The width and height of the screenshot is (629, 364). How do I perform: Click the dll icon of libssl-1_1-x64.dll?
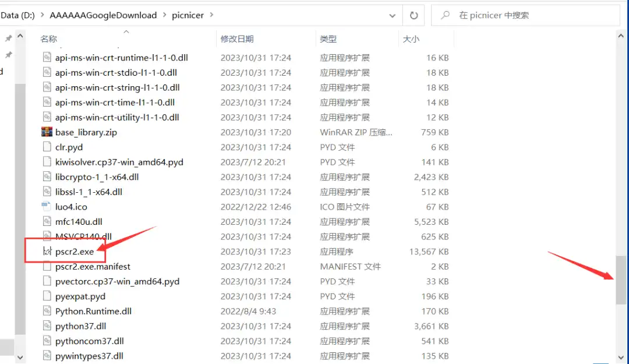(x=47, y=192)
